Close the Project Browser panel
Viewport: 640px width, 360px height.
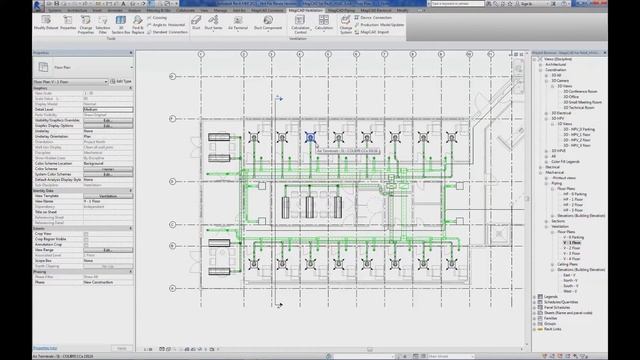tap(604, 53)
